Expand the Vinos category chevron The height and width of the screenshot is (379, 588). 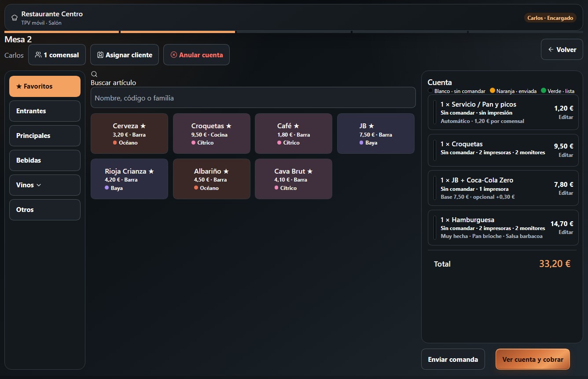pos(39,185)
